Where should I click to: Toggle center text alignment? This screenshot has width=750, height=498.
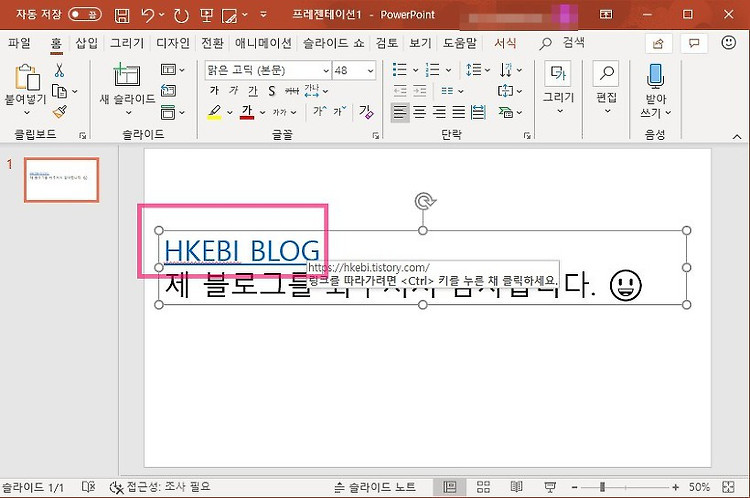coord(419,112)
